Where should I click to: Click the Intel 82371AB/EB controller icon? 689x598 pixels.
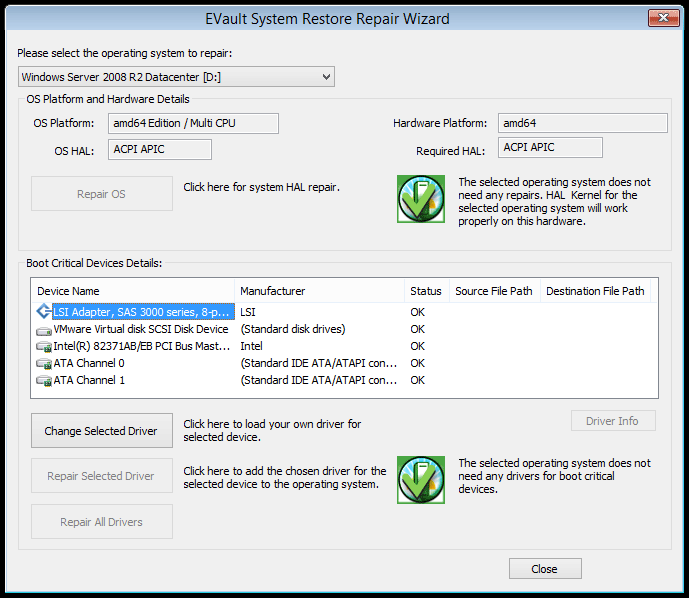(x=44, y=347)
